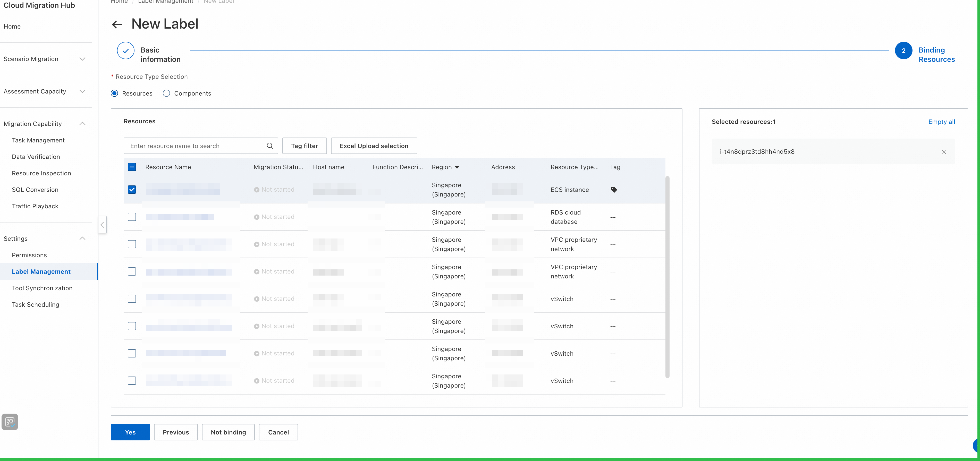Click the step 2 Binding Resources circle
Image resolution: width=980 pixels, height=461 pixels.
pyautogui.click(x=903, y=50)
